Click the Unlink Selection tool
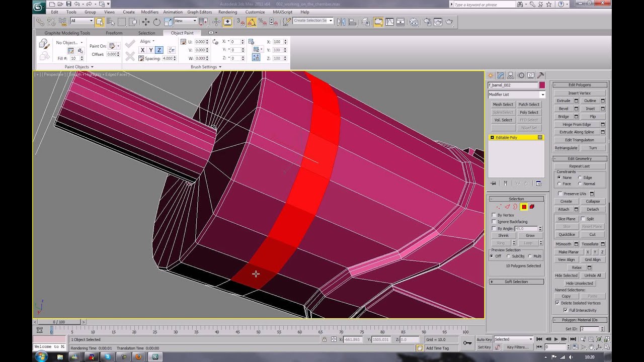 pos(51,22)
